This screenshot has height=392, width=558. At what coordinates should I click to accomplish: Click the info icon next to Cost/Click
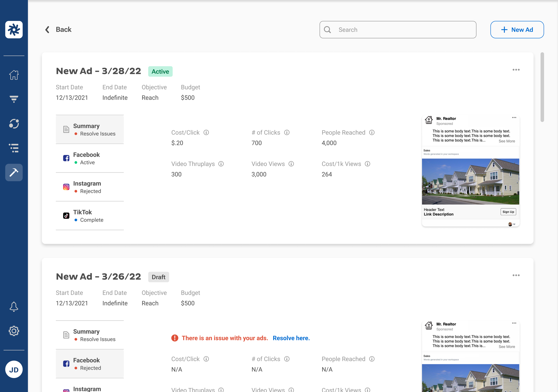click(x=206, y=132)
